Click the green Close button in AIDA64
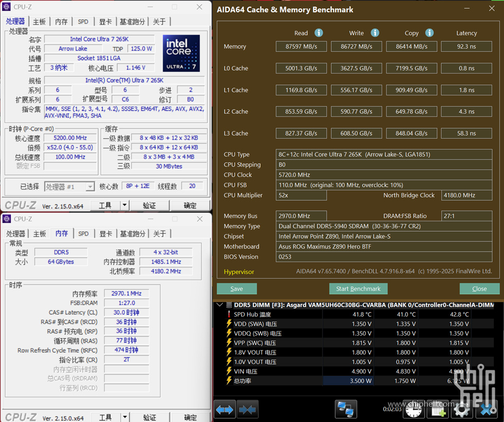Viewport: 504px width, 422px height. pyautogui.click(x=479, y=289)
